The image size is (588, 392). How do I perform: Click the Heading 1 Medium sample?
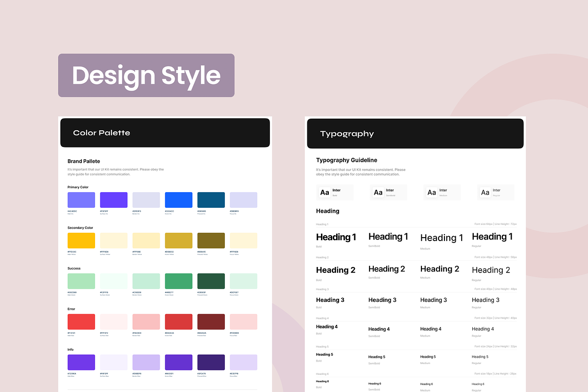441,238
